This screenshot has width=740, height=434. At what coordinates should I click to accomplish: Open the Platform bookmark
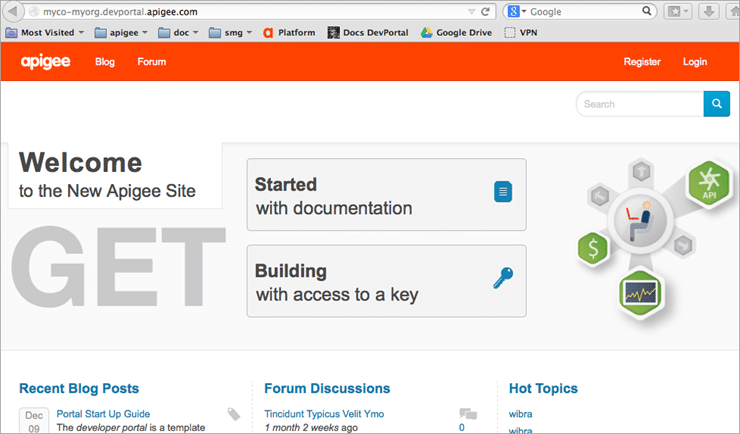[289, 33]
